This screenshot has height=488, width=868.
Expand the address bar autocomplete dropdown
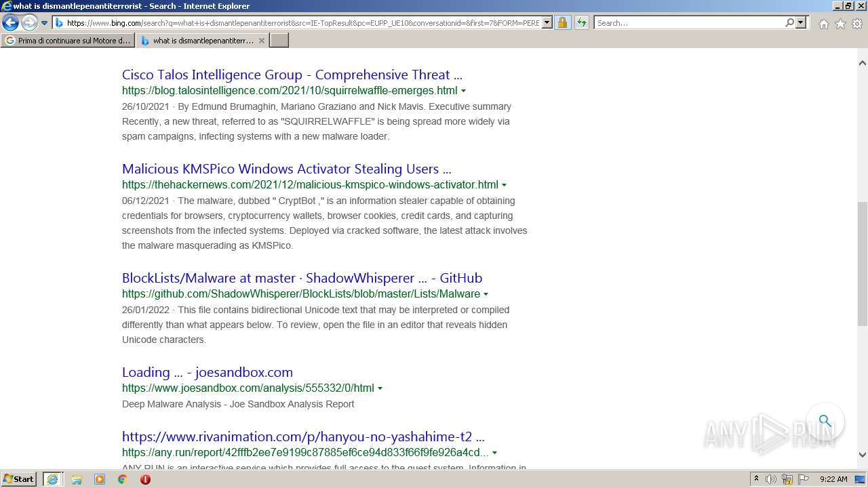(547, 23)
